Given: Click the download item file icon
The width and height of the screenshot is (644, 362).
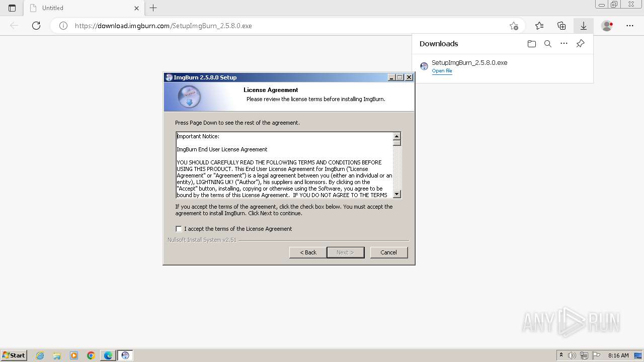Looking at the screenshot, I should [x=424, y=66].
